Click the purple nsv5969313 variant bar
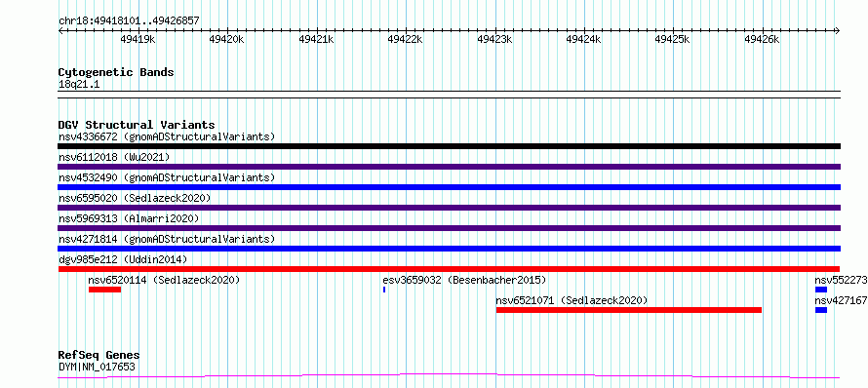 point(449,228)
